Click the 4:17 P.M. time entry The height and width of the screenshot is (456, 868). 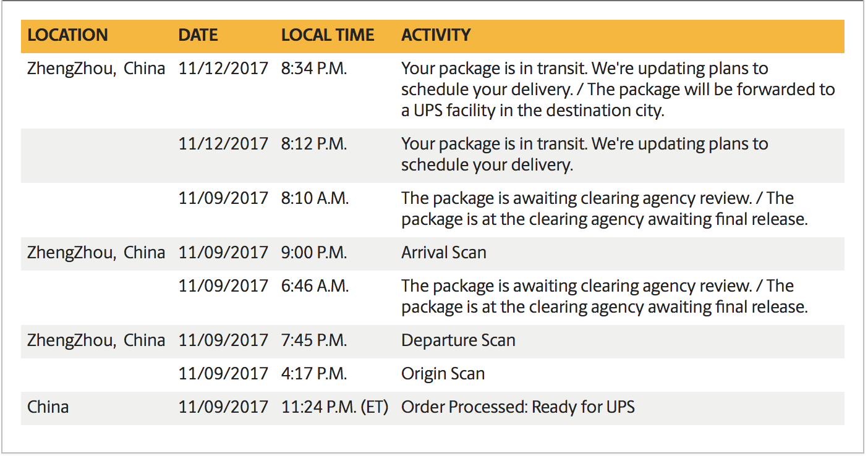tap(314, 374)
